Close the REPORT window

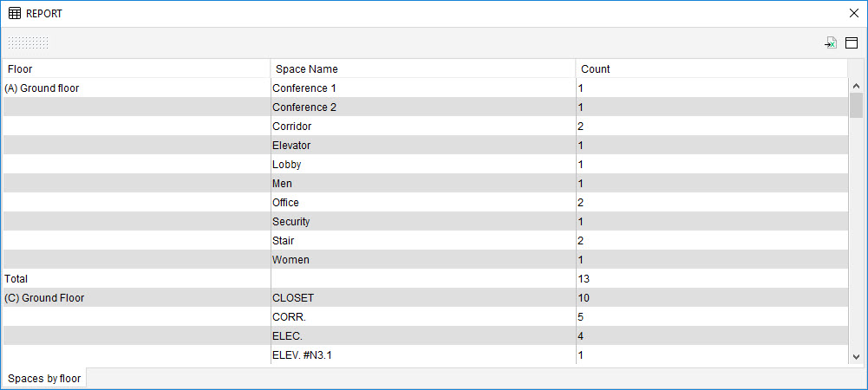coord(853,14)
